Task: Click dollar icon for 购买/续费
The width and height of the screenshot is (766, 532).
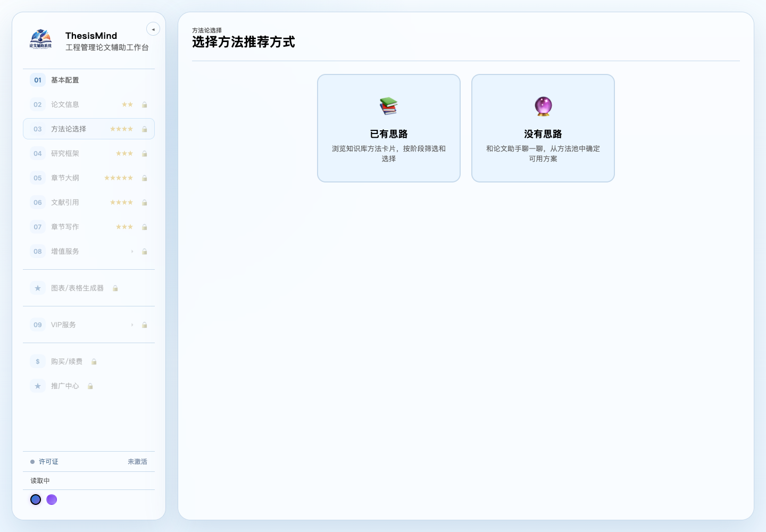Action: pyautogui.click(x=37, y=361)
